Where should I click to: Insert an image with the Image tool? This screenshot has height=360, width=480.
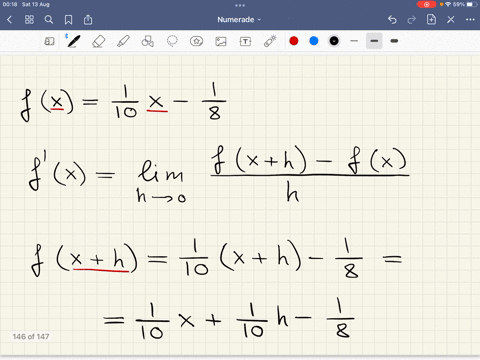(221, 41)
